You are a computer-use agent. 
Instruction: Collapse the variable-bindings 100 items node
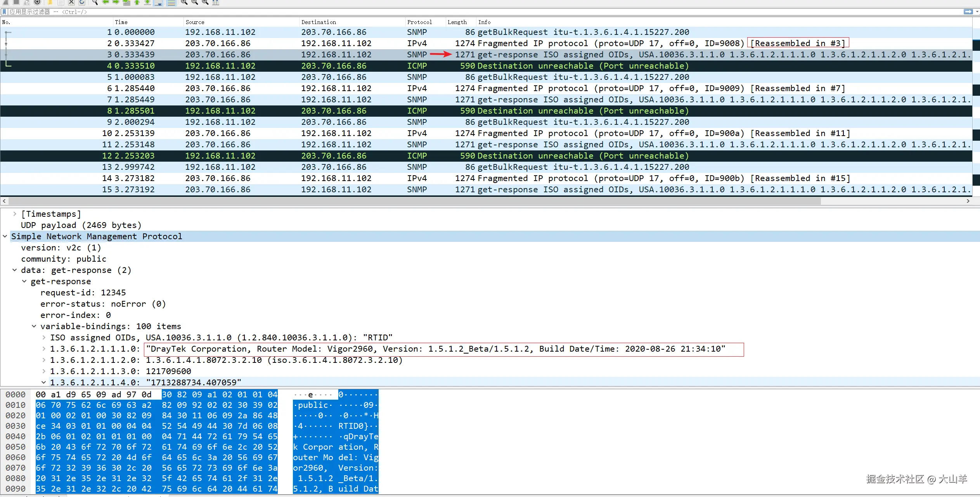coord(34,326)
